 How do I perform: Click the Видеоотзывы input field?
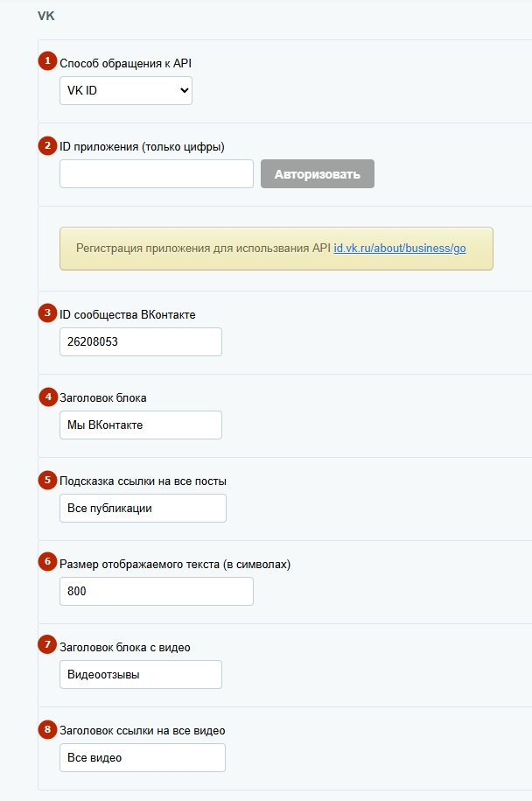[x=140, y=674]
